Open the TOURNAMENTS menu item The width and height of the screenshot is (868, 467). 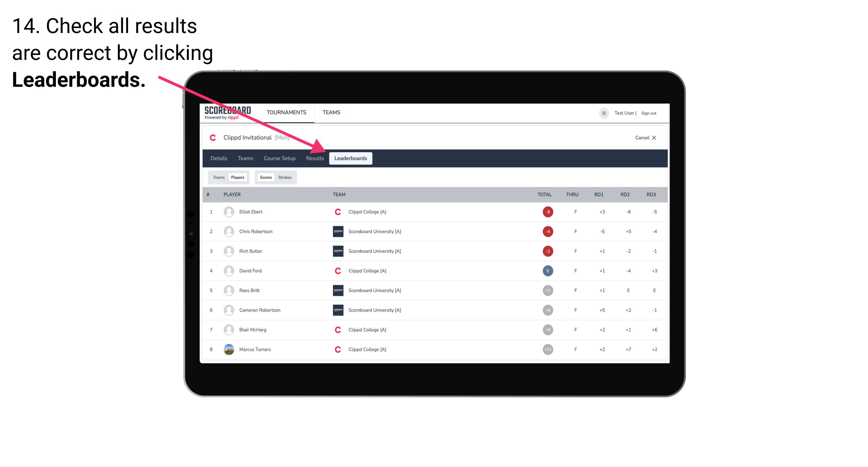(286, 112)
